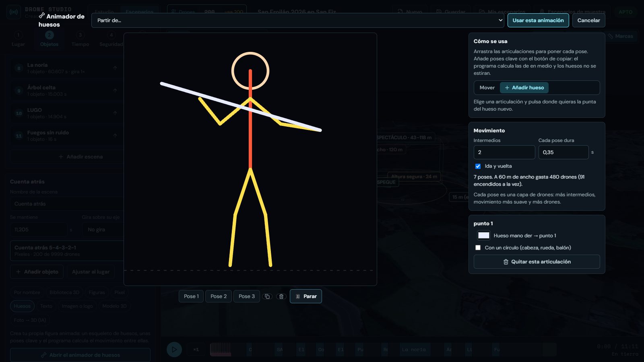Select the Pose 2 tab

tap(219, 296)
